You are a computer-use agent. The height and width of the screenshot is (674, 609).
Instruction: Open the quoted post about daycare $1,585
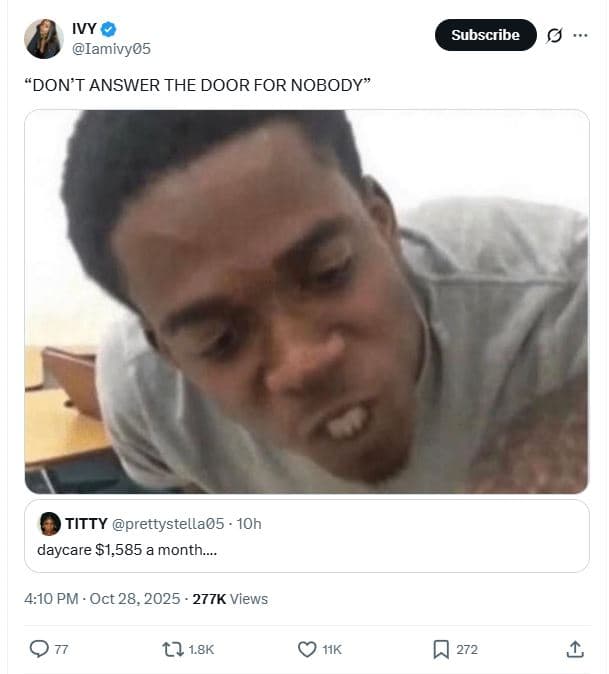pyautogui.click(x=307, y=536)
